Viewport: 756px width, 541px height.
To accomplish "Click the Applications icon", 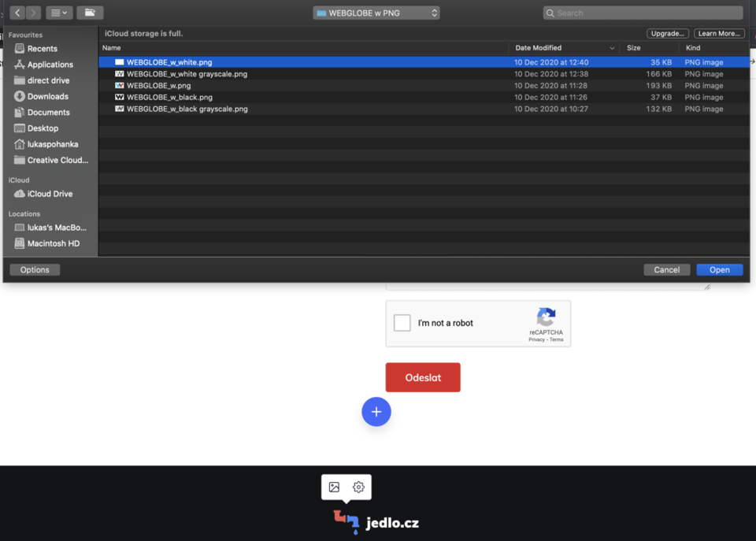I will [19, 64].
